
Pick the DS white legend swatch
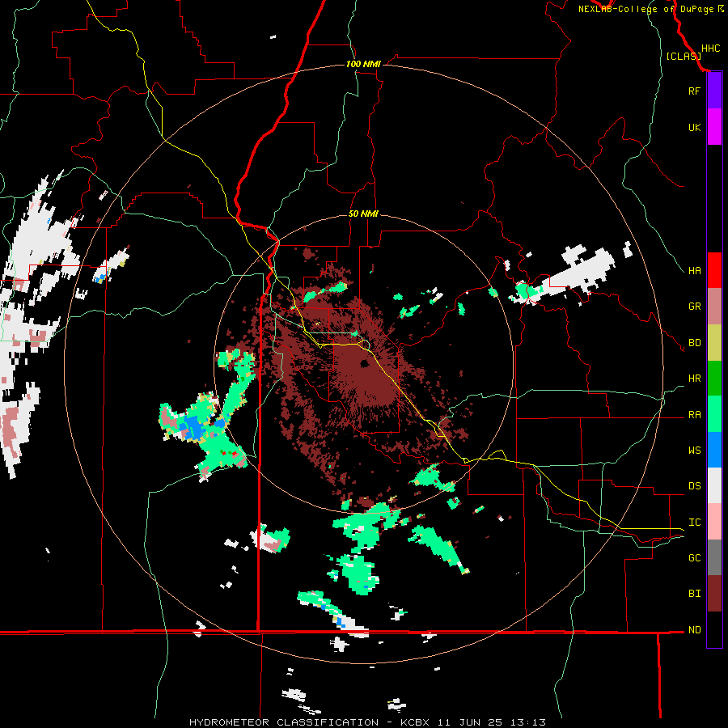(714, 485)
